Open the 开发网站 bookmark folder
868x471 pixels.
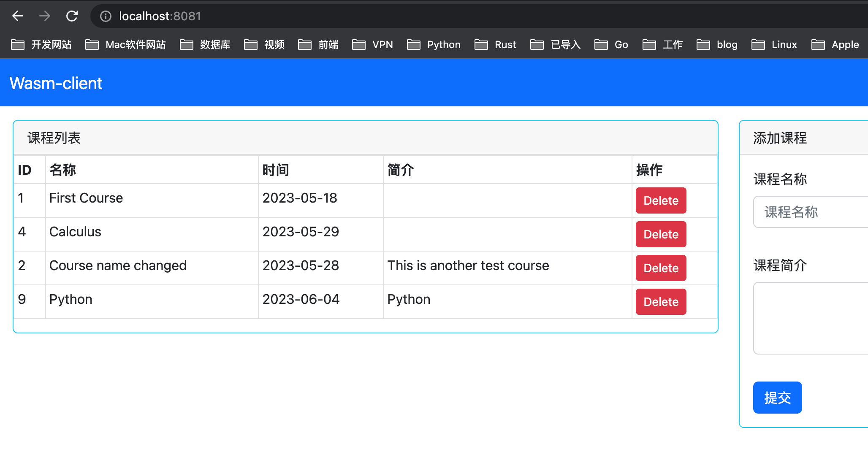[x=41, y=44]
